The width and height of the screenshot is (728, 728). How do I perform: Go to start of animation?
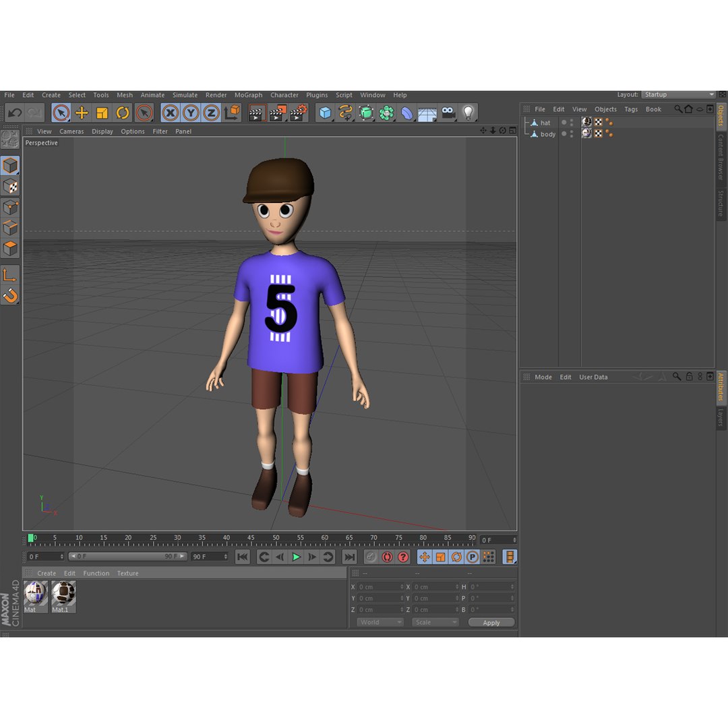tap(243, 557)
